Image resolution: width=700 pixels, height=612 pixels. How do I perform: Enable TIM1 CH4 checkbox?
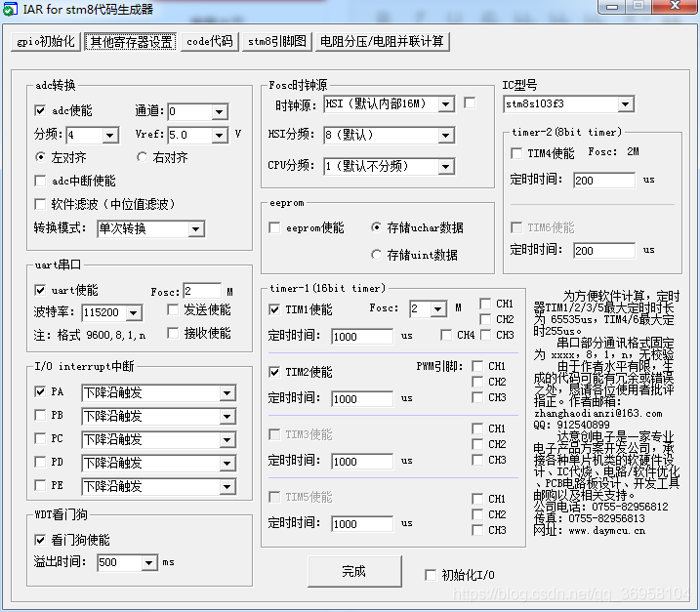(x=446, y=335)
